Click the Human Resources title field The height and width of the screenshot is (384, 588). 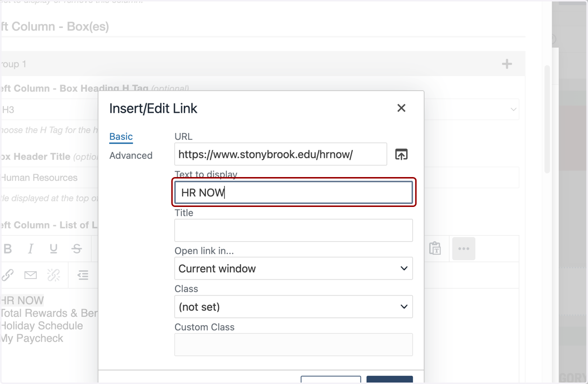(x=260, y=178)
